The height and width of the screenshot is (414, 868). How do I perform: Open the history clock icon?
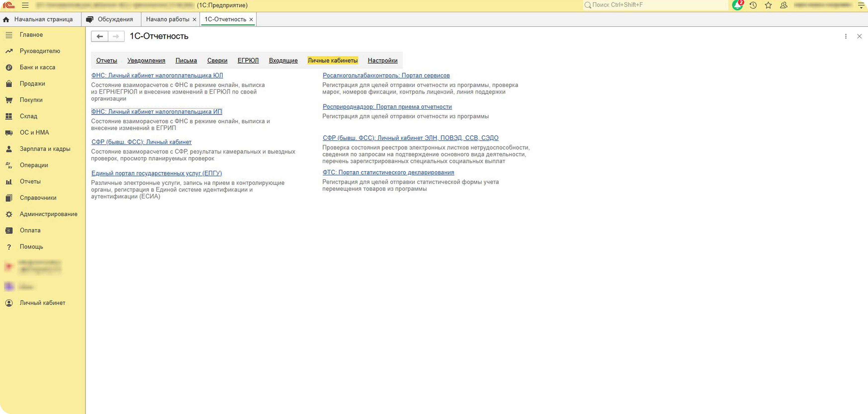[x=753, y=5]
